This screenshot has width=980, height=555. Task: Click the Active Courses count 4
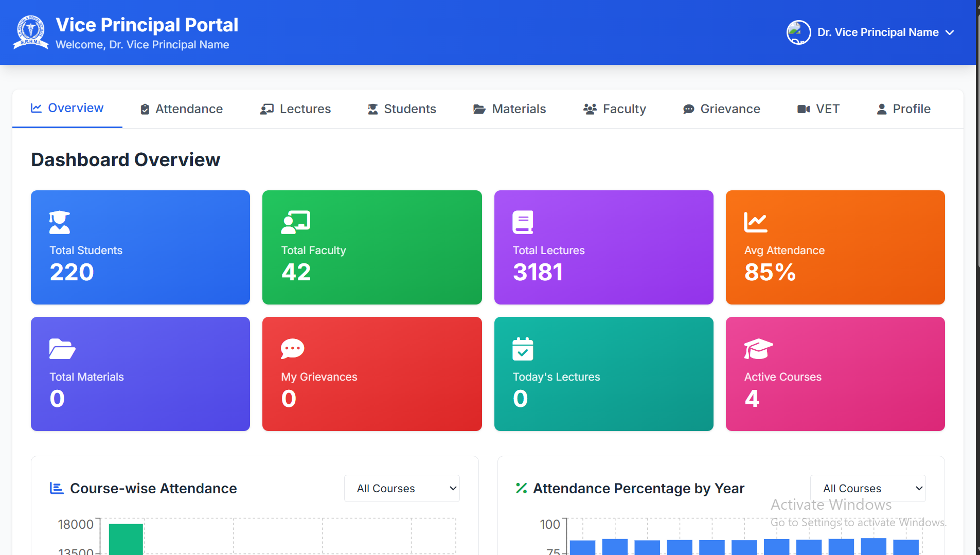(752, 399)
